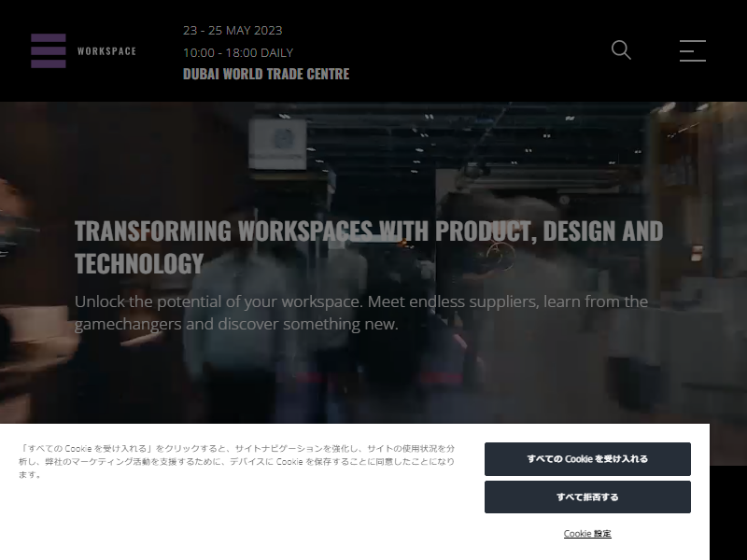This screenshot has width=747, height=560.
Task: Click the white hanging sign in hero video
Action: coord(277,145)
